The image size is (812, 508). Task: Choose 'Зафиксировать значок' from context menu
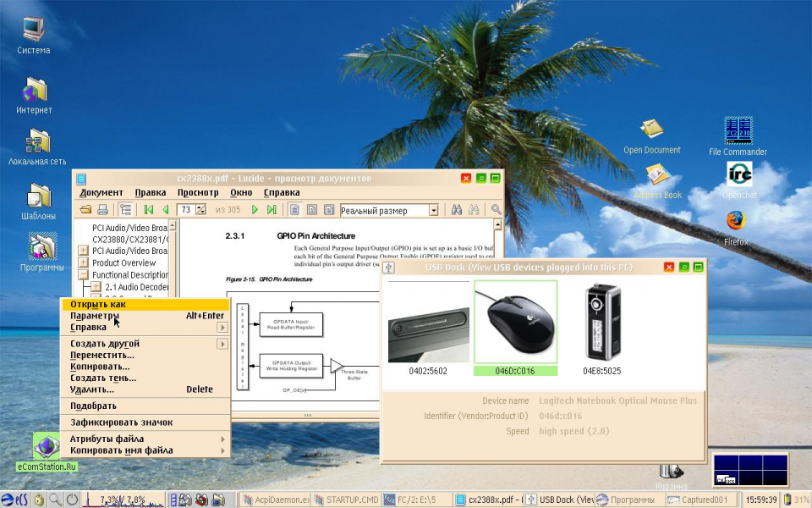tap(121, 422)
